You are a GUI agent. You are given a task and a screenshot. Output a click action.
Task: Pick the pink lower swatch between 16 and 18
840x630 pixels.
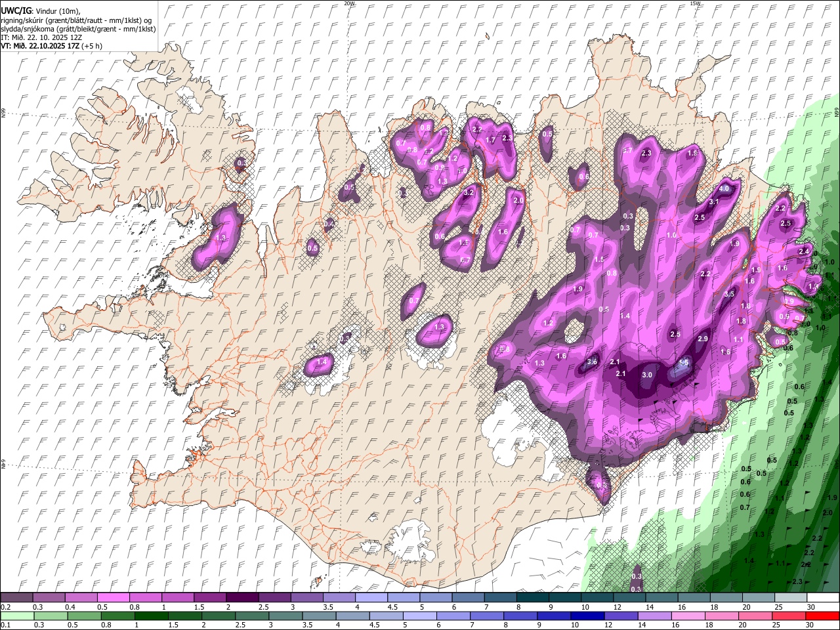[688, 616]
